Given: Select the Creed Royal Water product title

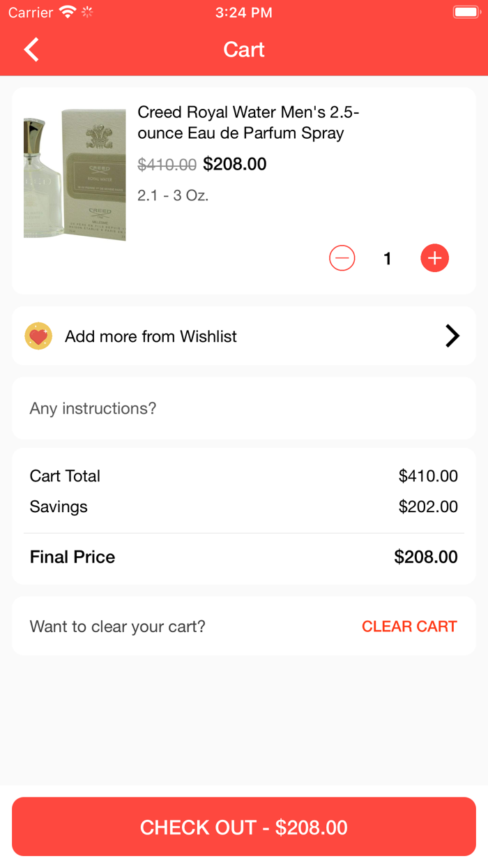Looking at the screenshot, I should click(x=248, y=122).
